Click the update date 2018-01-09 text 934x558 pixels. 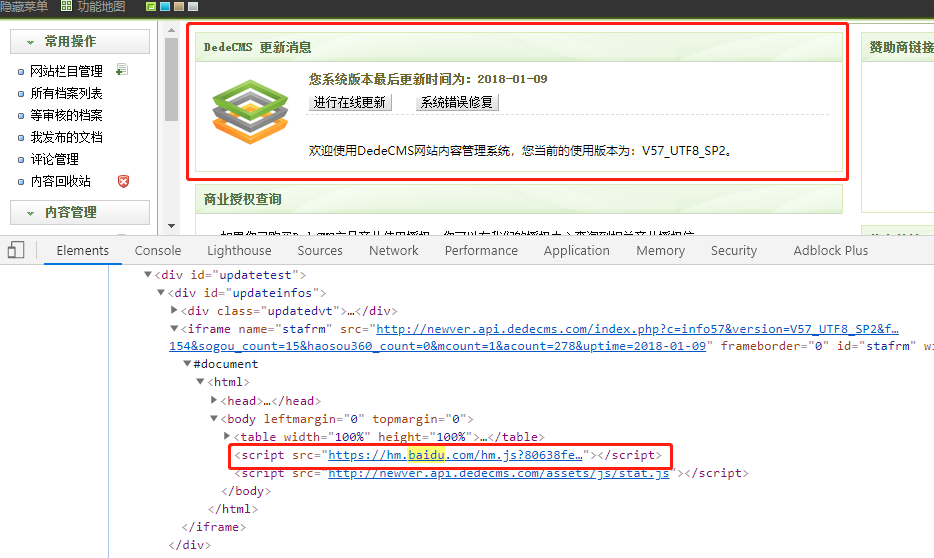(512, 79)
